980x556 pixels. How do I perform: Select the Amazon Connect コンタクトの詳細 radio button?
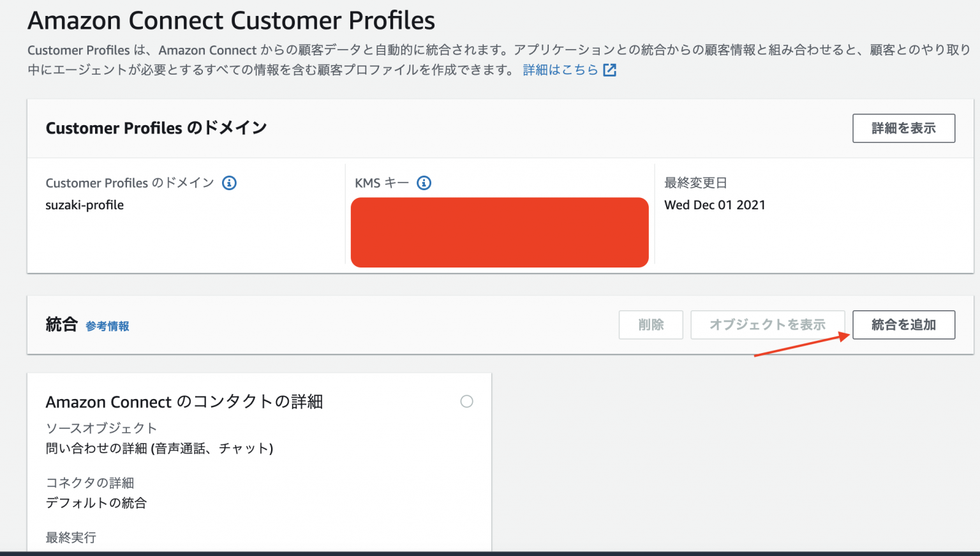[467, 402]
